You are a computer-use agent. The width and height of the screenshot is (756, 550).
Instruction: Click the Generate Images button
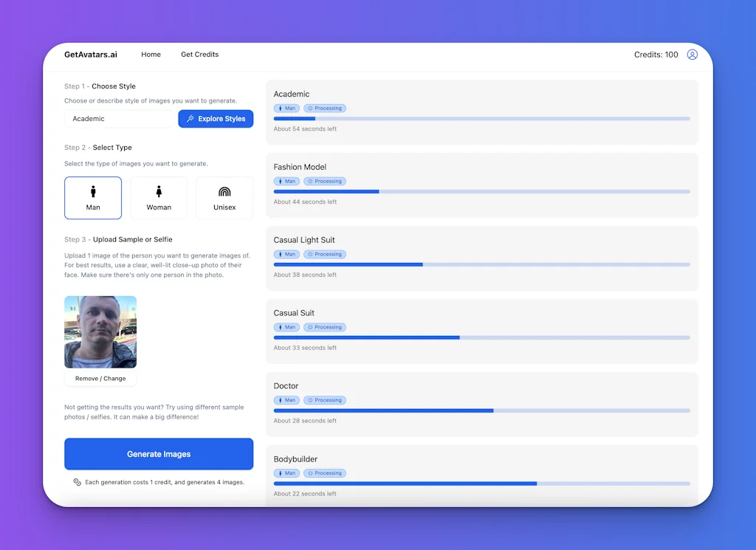pyautogui.click(x=159, y=453)
